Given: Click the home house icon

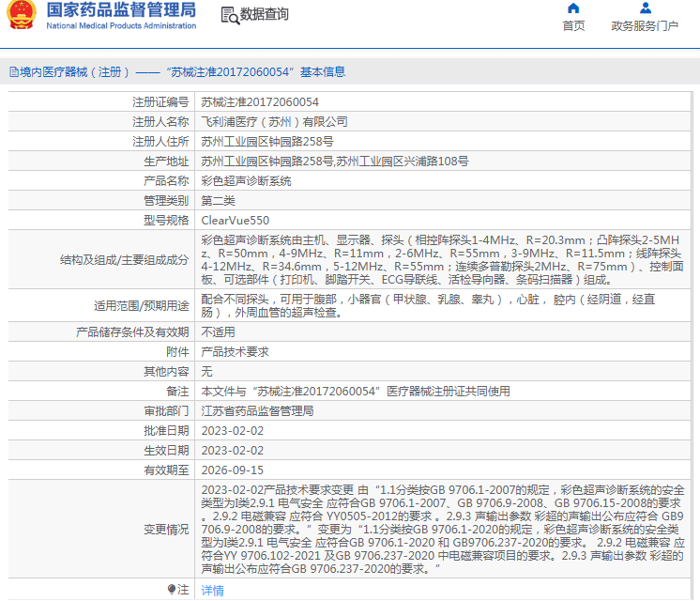Looking at the screenshot, I should click(x=573, y=8).
